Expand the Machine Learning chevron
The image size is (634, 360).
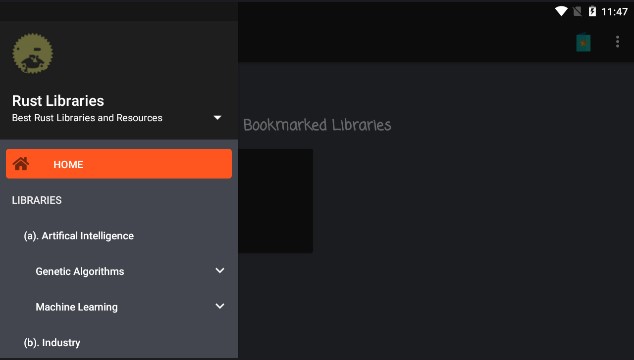(220, 306)
